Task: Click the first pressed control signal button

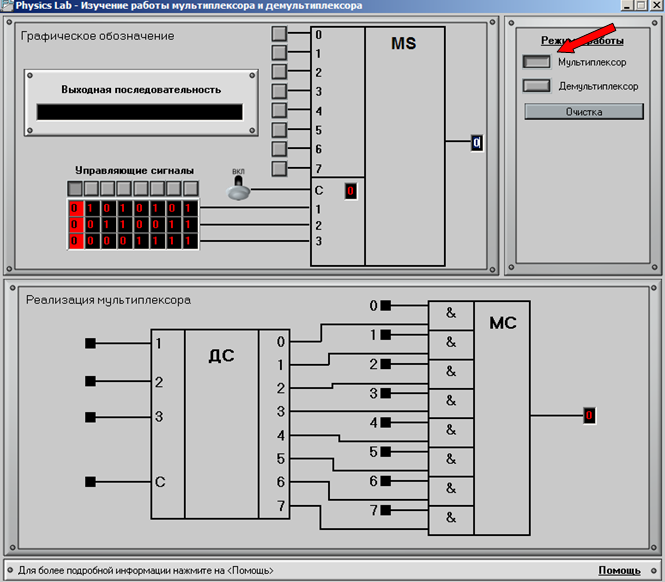Action: tap(75, 188)
